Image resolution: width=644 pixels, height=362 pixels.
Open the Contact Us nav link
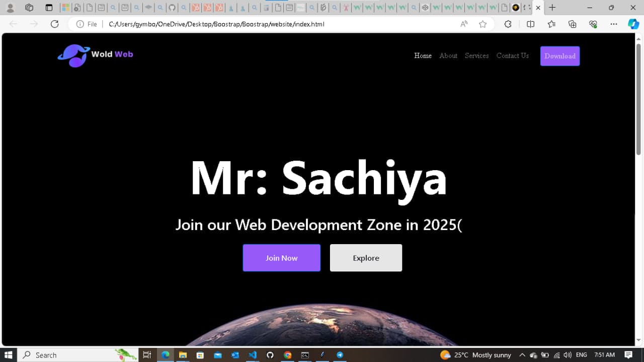click(x=512, y=56)
